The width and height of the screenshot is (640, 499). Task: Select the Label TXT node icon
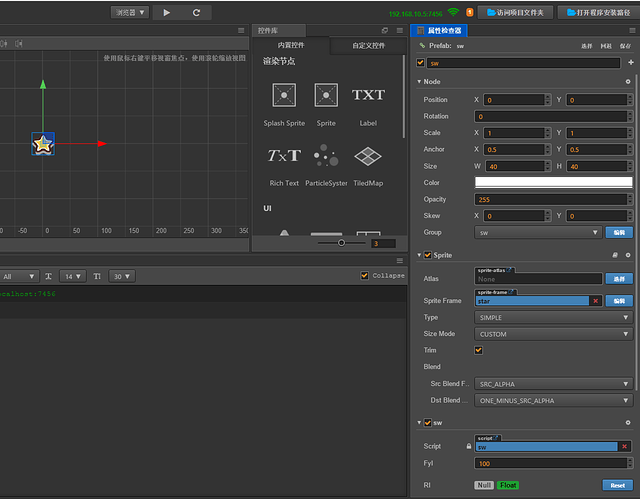(368, 95)
